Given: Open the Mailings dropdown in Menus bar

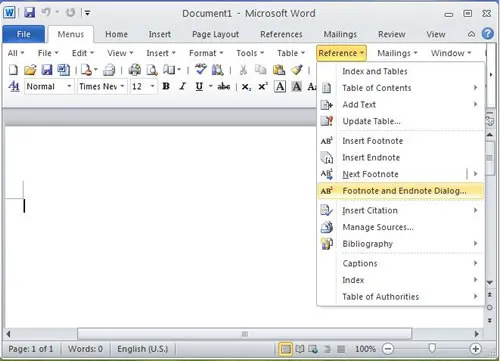Looking at the screenshot, I should 397,53.
